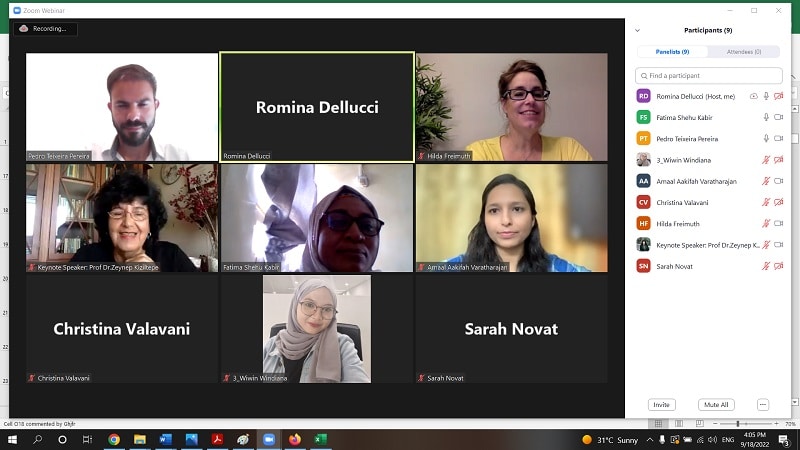Open Excel from the Windows taskbar
The height and width of the screenshot is (450, 800).
click(x=321, y=439)
